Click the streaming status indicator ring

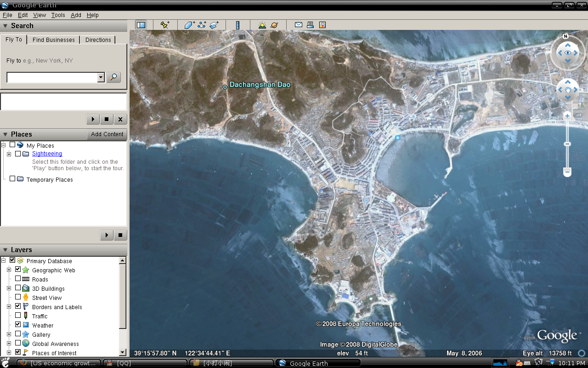click(x=582, y=353)
